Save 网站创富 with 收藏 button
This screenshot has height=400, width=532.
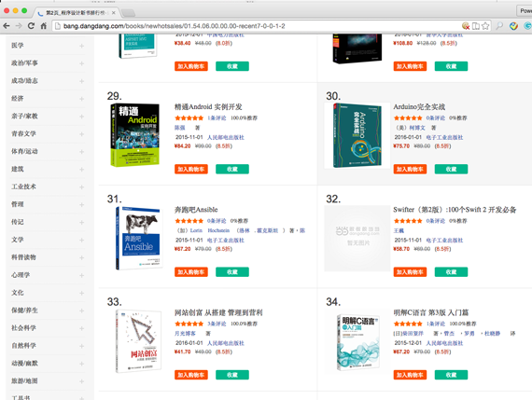(x=232, y=375)
